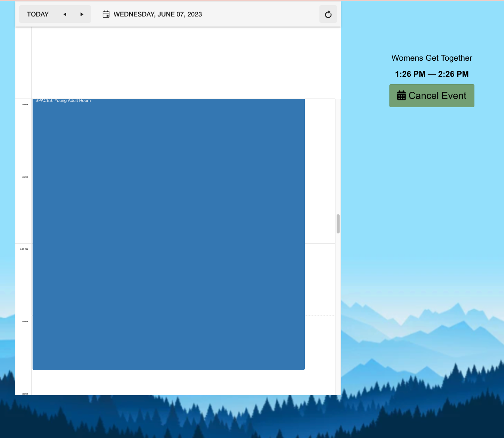
Task: Click the calendar icon beside the date
Action: (106, 14)
